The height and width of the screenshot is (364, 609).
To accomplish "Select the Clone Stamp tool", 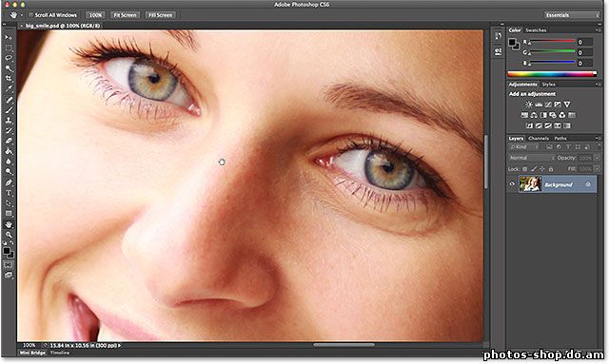I will click(9, 121).
